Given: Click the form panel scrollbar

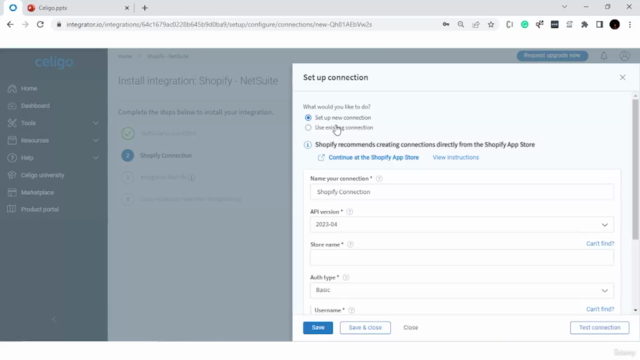Looking at the screenshot, I should point(635,169).
